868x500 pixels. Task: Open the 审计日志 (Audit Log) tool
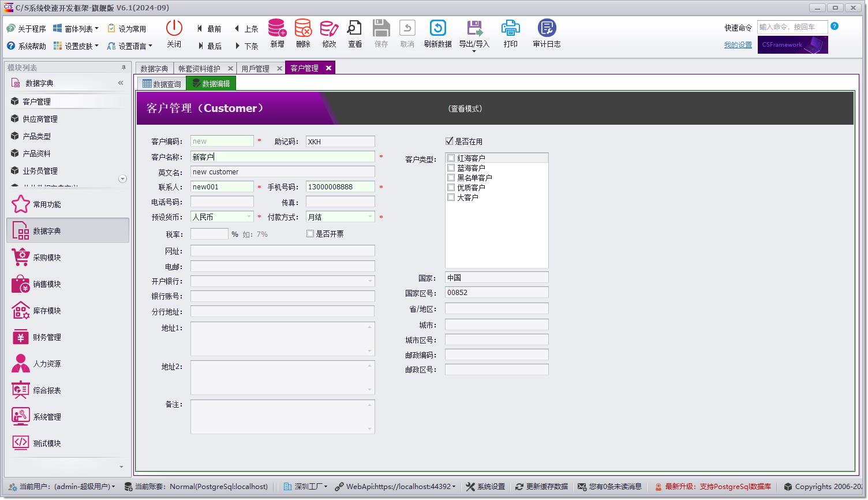pos(546,33)
